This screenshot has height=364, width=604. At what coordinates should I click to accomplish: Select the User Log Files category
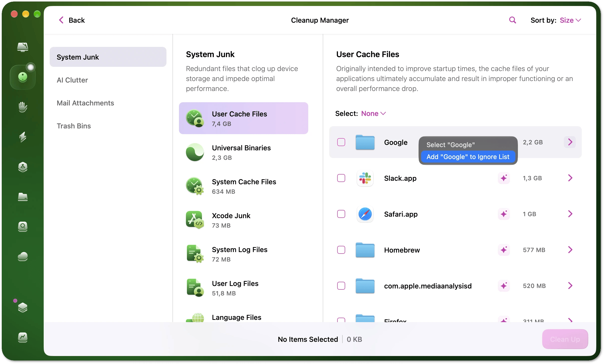(244, 288)
